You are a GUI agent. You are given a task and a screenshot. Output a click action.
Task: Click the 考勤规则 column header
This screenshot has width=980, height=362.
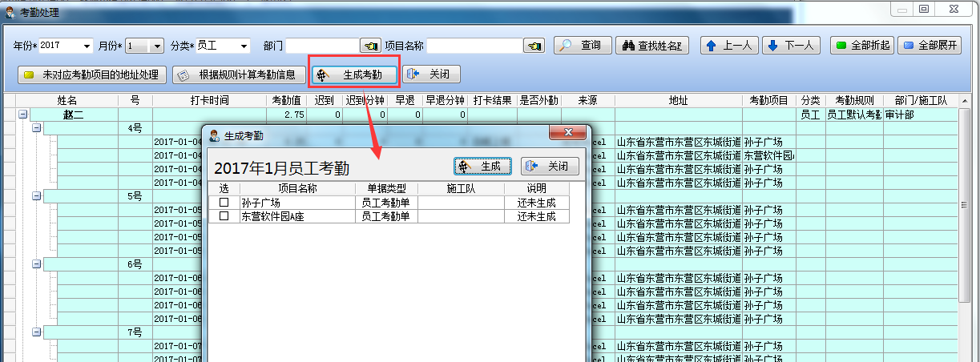pyautogui.click(x=854, y=101)
